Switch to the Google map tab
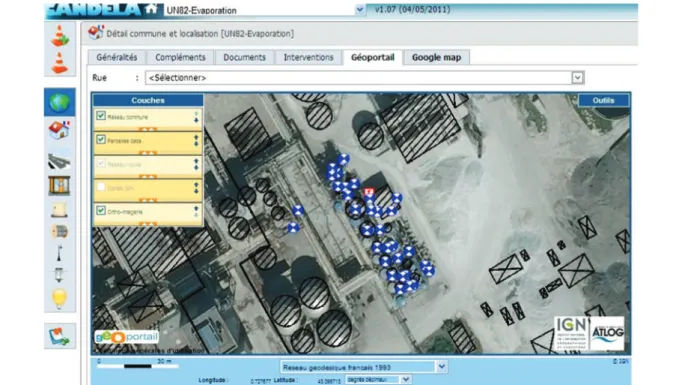 tap(436, 57)
